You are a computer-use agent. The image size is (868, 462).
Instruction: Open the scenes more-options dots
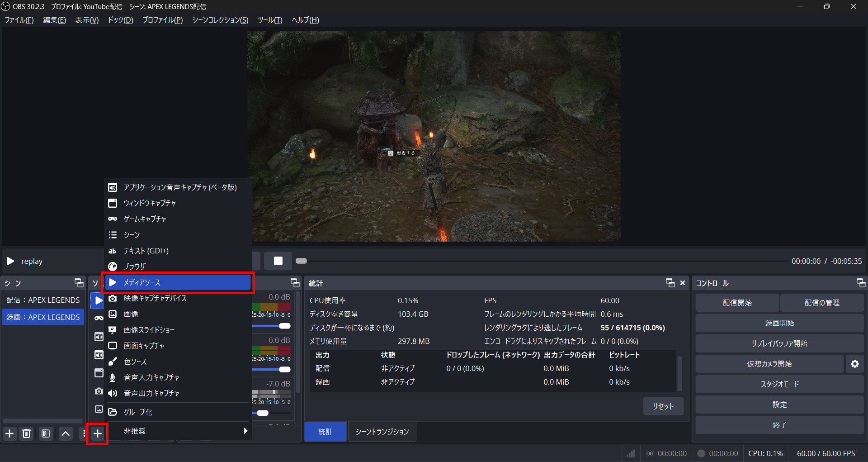[84, 433]
